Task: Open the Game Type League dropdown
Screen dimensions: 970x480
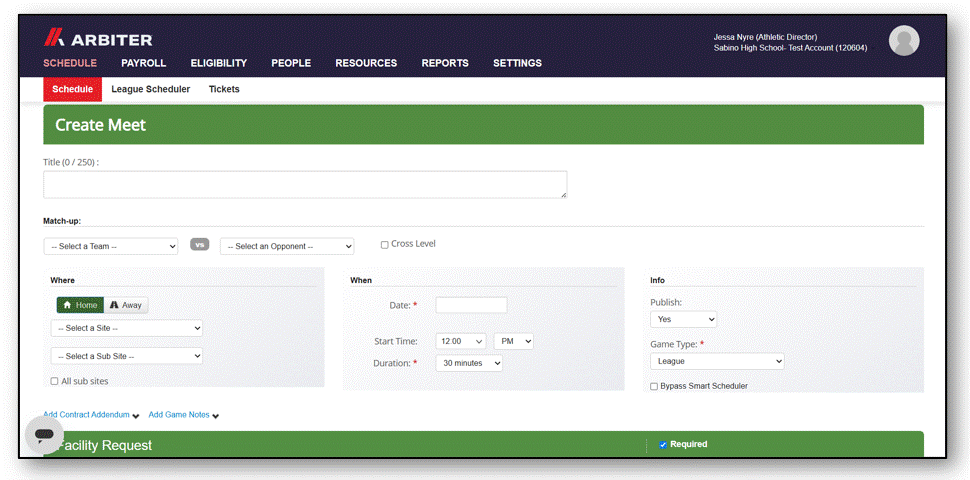Action: [717, 361]
